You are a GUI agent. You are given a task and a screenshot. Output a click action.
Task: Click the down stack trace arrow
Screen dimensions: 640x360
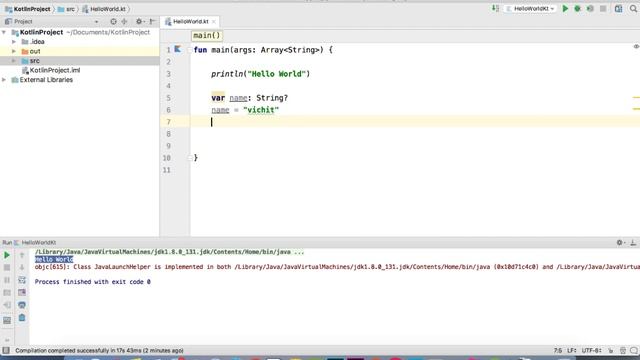(x=22, y=268)
